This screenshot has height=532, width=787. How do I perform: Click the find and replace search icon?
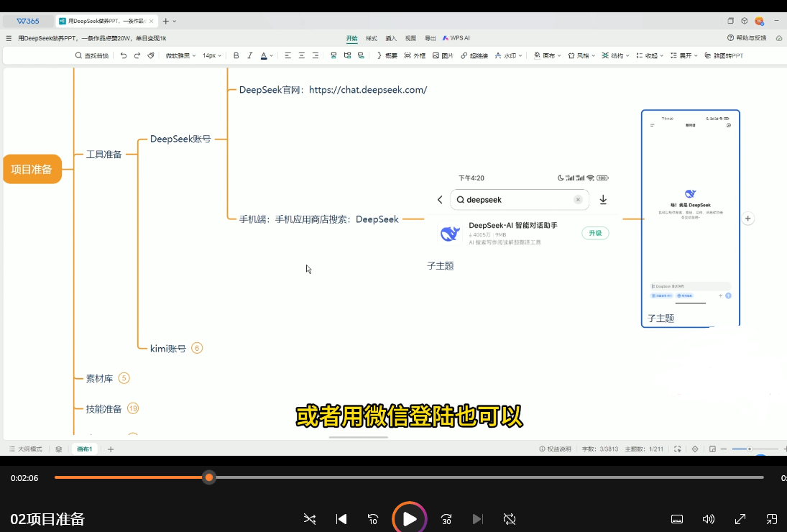[x=78, y=55]
